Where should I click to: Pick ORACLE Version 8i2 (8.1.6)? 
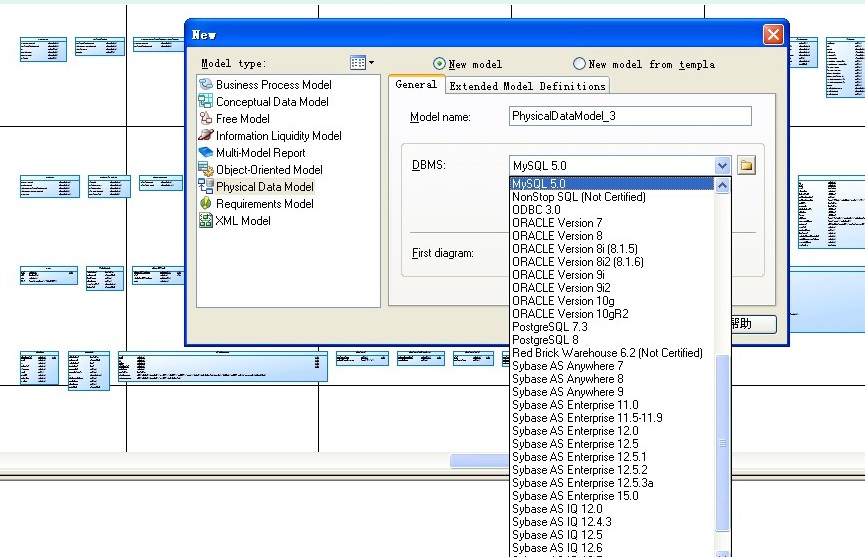[x=612, y=262]
